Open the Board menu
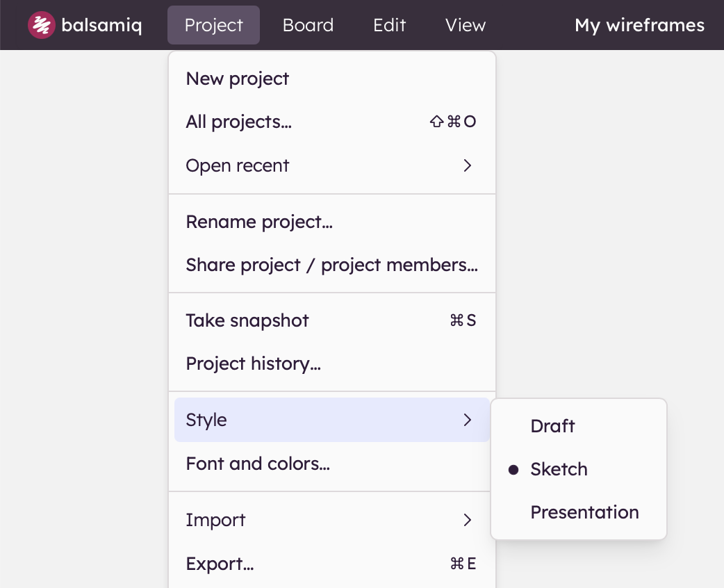This screenshot has width=724, height=588. (308, 25)
